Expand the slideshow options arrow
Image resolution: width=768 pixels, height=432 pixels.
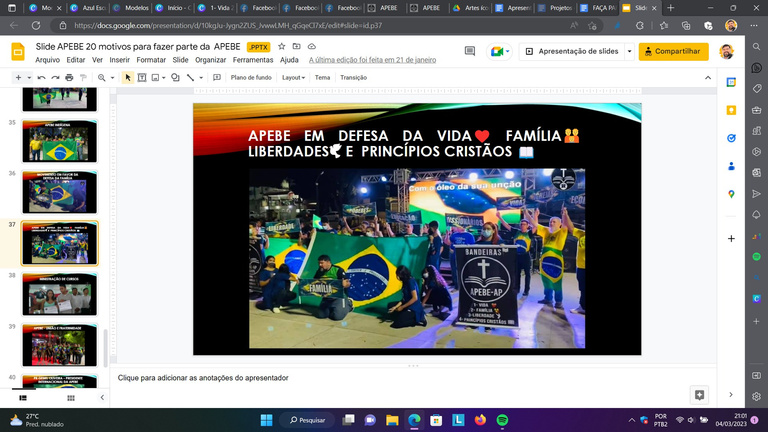pos(629,51)
